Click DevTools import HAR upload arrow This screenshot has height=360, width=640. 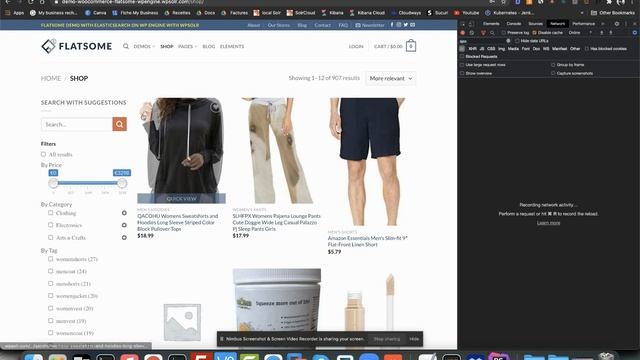point(602,33)
